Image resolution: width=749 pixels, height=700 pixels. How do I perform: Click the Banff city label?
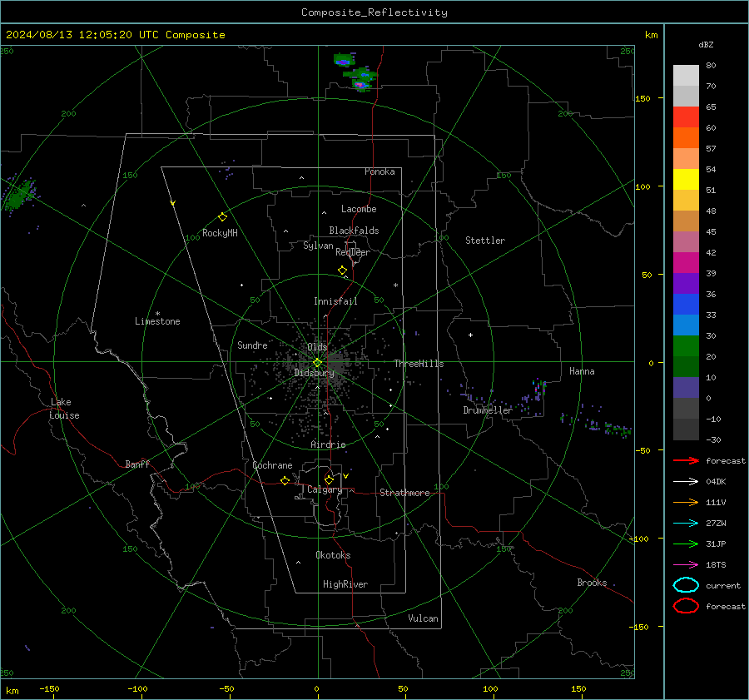tap(137, 464)
